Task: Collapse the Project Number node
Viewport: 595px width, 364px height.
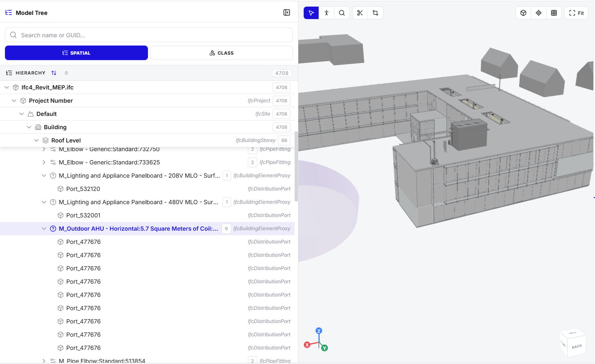Action: pyautogui.click(x=14, y=101)
